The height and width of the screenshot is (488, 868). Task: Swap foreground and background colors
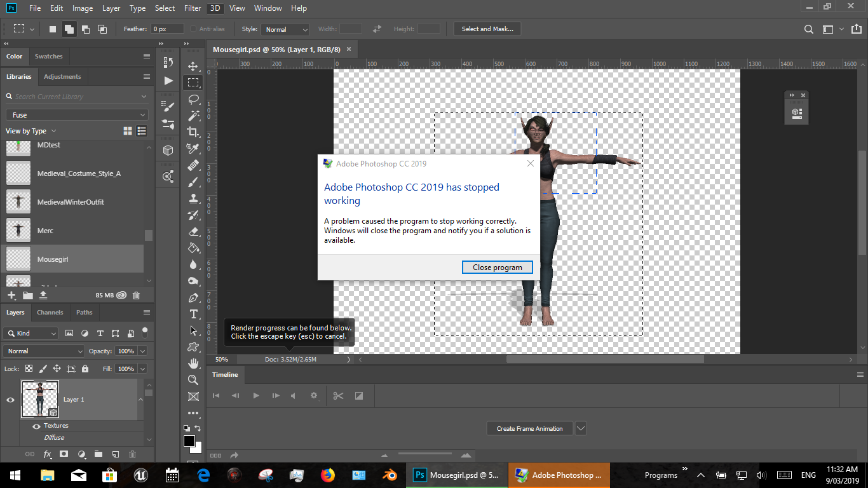coord(198,429)
